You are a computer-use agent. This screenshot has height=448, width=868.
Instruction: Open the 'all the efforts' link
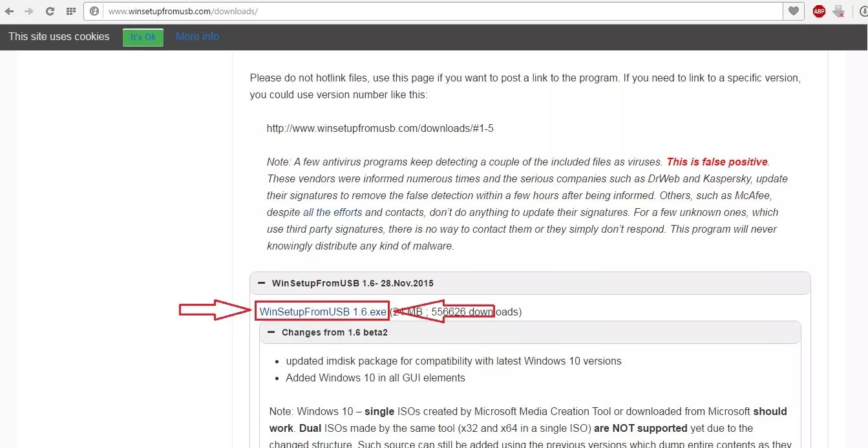pos(332,212)
